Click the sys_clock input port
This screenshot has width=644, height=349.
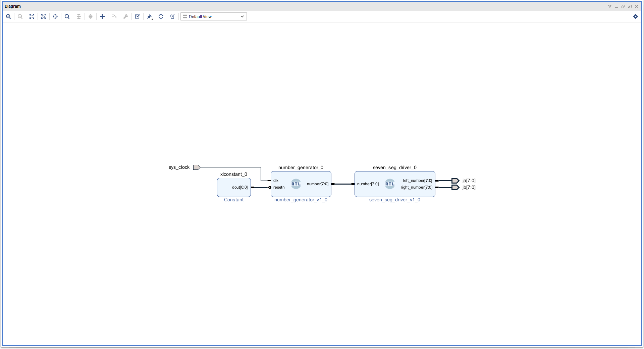pyautogui.click(x=197, y=167)
